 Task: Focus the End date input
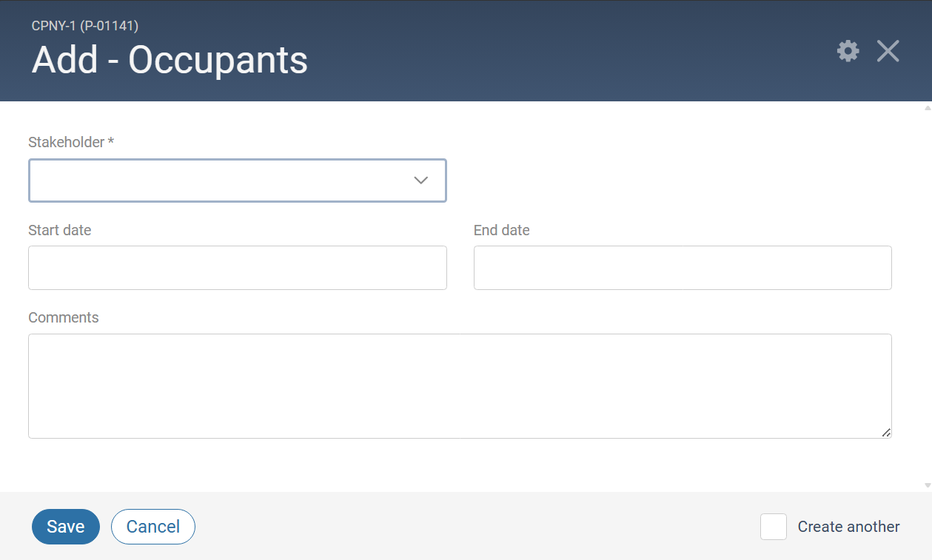pyautogui.click(x=683, y=268)
